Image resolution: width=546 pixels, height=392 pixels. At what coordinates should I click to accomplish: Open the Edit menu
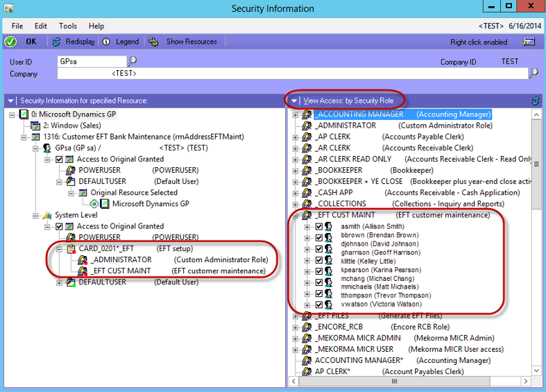coord(41,26)
